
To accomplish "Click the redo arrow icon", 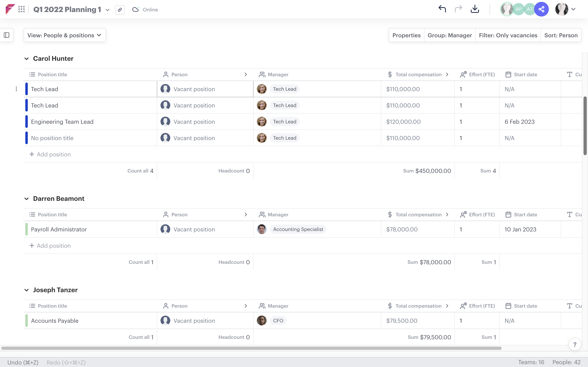I will 458,9.
